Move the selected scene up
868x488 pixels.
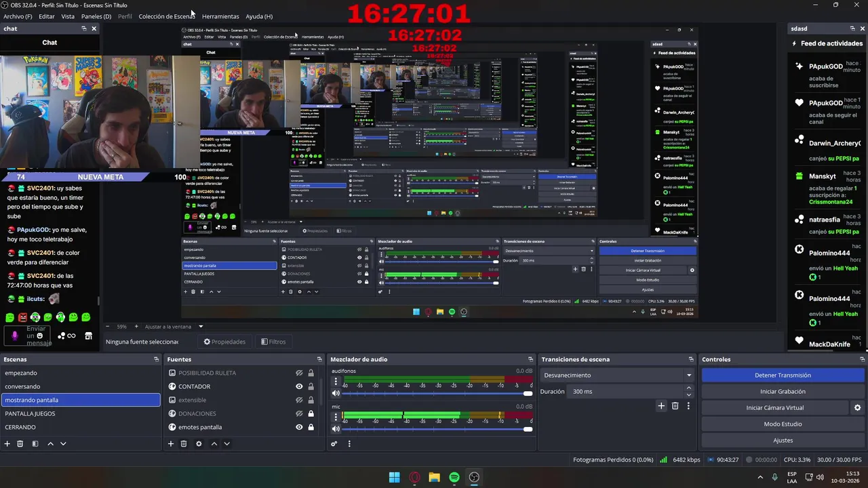pos(50,443)
